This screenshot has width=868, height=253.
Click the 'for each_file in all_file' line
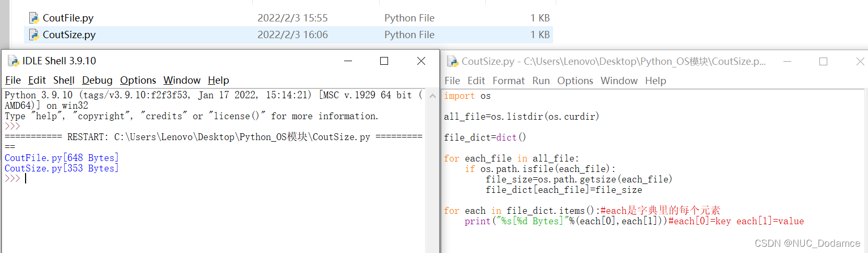click(511, 158)
